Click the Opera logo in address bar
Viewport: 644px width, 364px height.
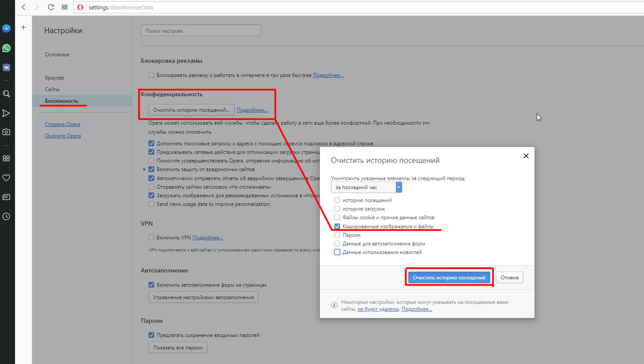coord(80,7)
